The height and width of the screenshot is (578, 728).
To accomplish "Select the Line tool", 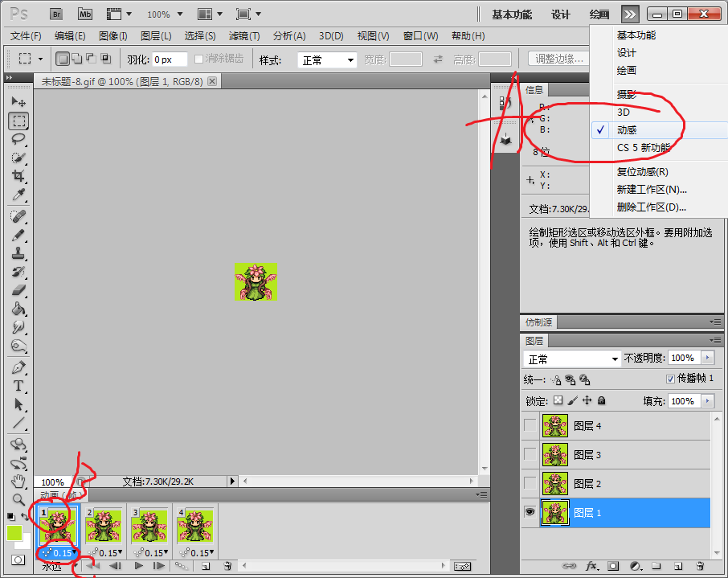I will (x=18, y=423).
